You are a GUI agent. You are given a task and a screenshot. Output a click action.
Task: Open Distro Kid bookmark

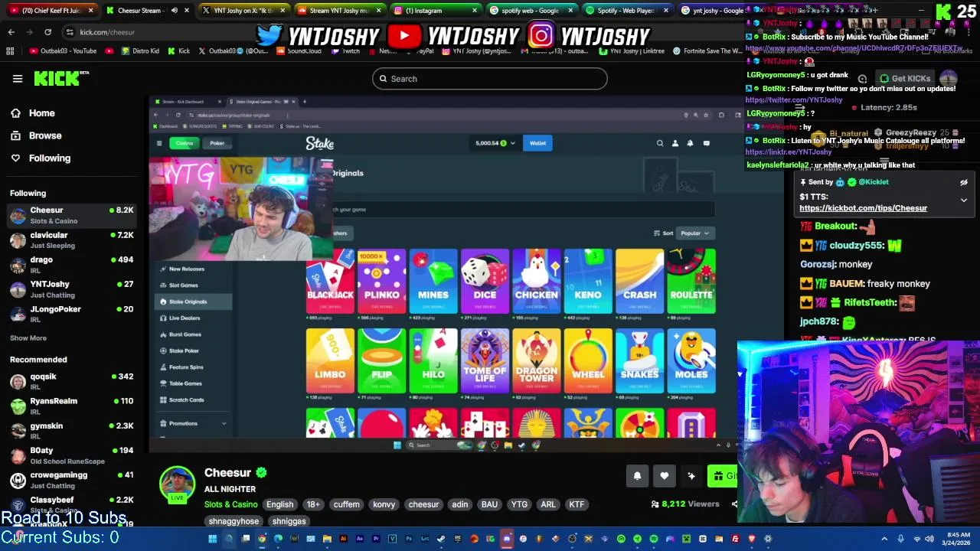tap(139, 51)
